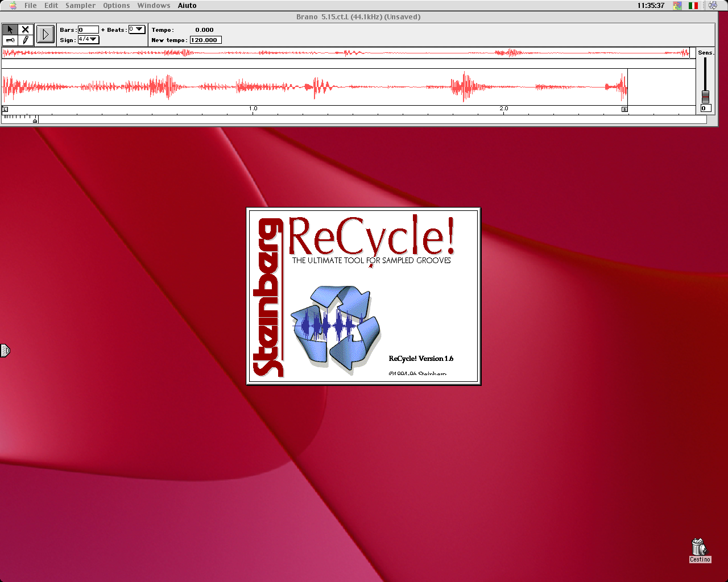Open the Apple menu
This screenshot has height=582, width=728.
13,5
